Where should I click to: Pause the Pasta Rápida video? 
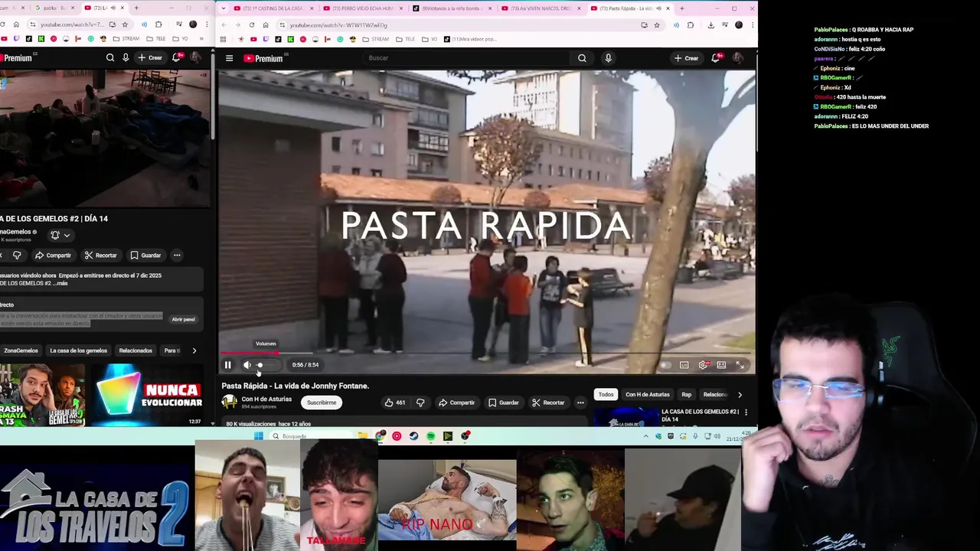pyautogui.click(x=227, y=365)
